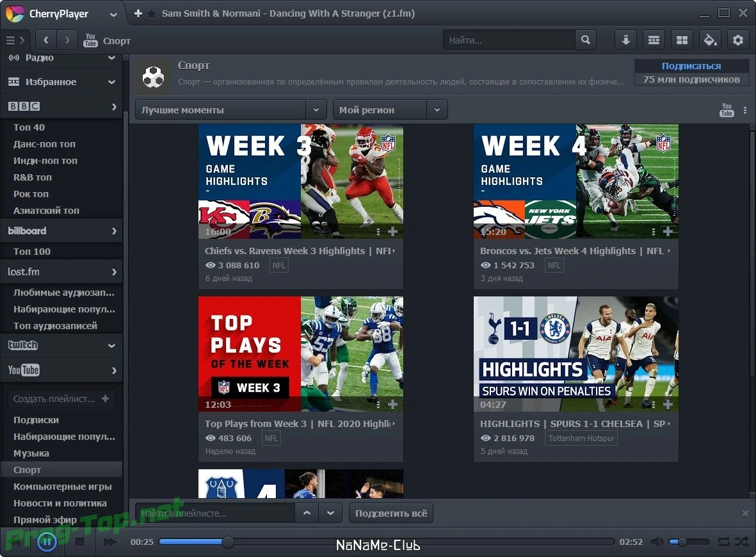Click NFL channel tag under Chiefs vs. Ravens
The image size is (756, 557).
(x=278, y=265)
